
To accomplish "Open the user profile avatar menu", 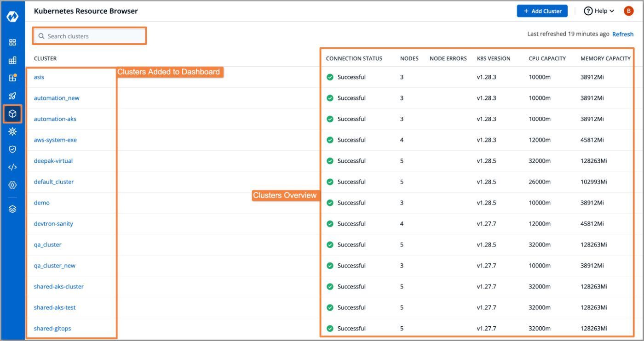I will 628,11.
